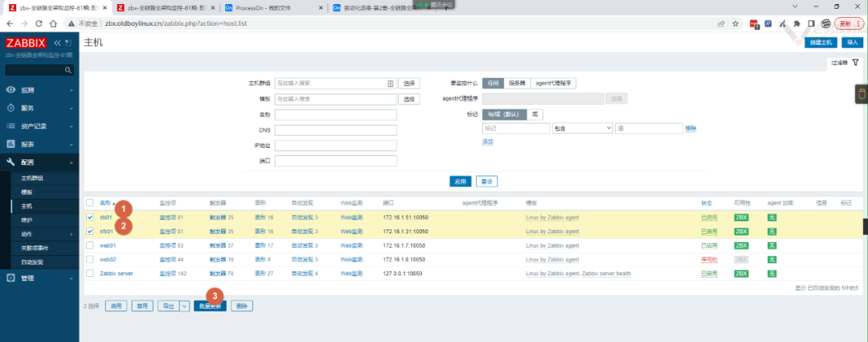This screenshot has height=342, width=868.
Task: Check the web01 host checkbox
Action: (x=90, y=245)
